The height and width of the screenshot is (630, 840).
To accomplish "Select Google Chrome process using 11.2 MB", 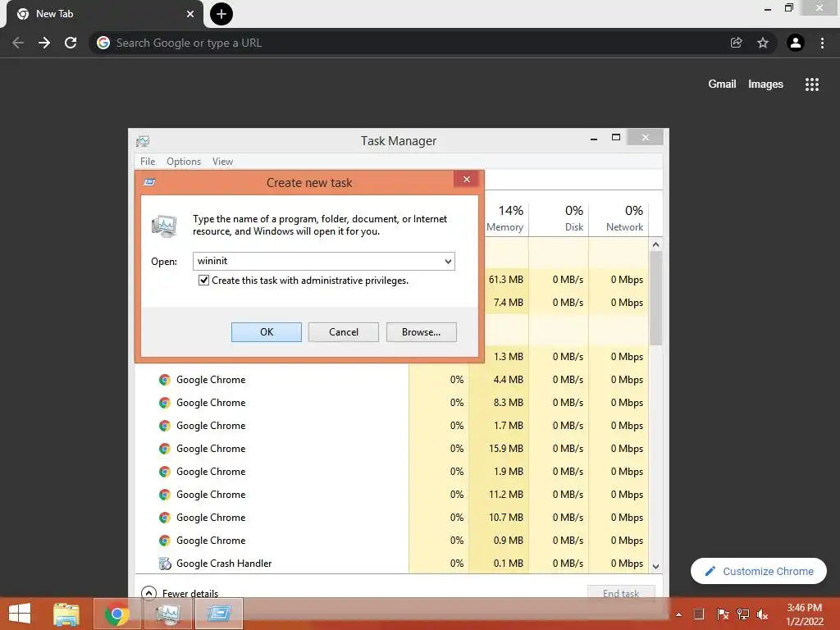I will tap(391, 495).
